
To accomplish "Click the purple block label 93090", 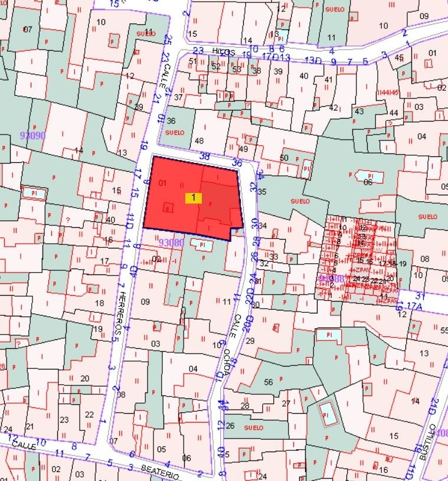I will [x=32, y=135].
